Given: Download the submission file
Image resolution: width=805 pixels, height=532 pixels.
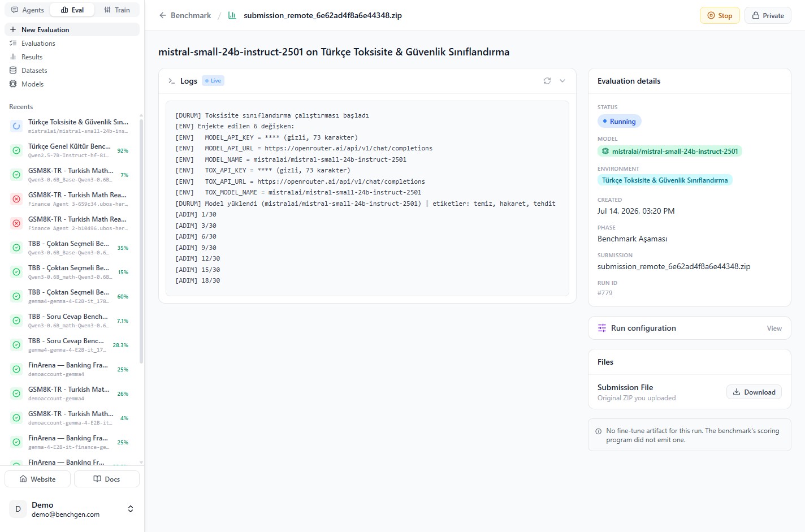Looking at the screenshot, I should 754,392.
